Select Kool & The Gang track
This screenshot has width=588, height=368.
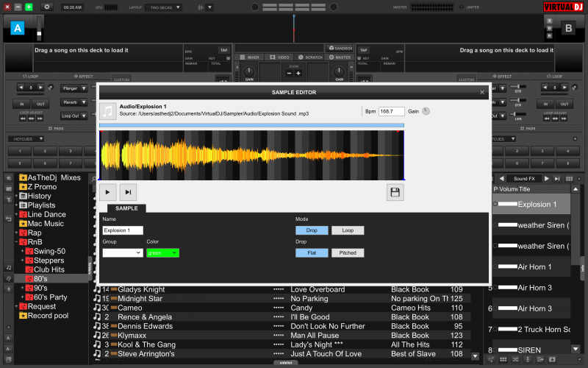(x=282, y=344)
